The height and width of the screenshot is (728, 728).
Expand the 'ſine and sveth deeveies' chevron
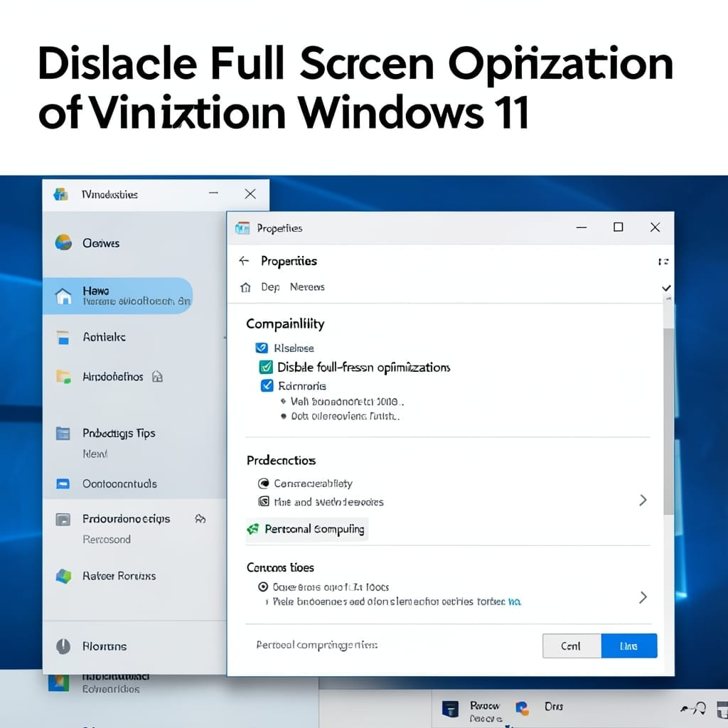(x=643, y=500)
